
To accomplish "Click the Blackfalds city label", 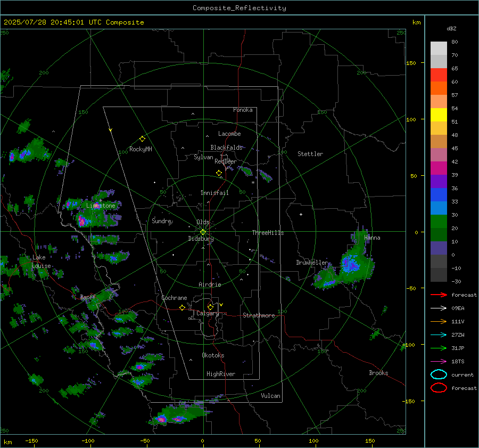I will click(226, 148).
